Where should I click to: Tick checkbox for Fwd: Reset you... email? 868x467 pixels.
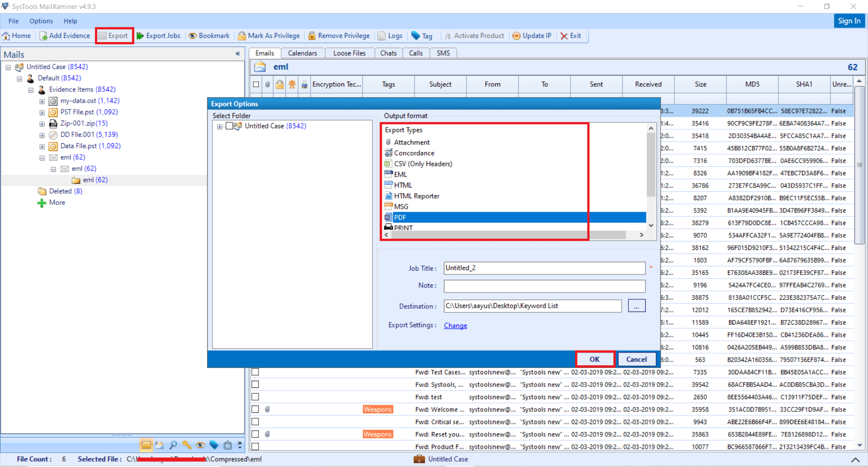255,434
